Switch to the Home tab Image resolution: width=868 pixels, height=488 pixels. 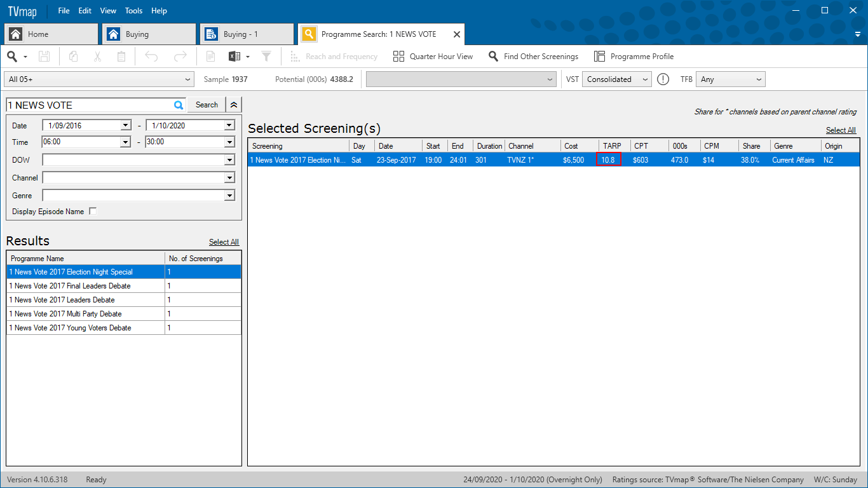(51, 34)
